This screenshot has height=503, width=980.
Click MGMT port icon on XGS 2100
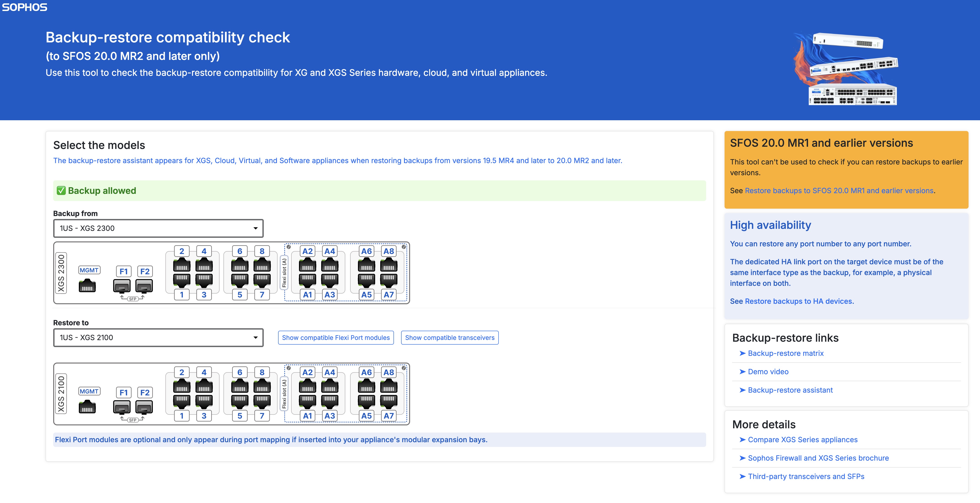pyautogui.click(x=87, y=407)
